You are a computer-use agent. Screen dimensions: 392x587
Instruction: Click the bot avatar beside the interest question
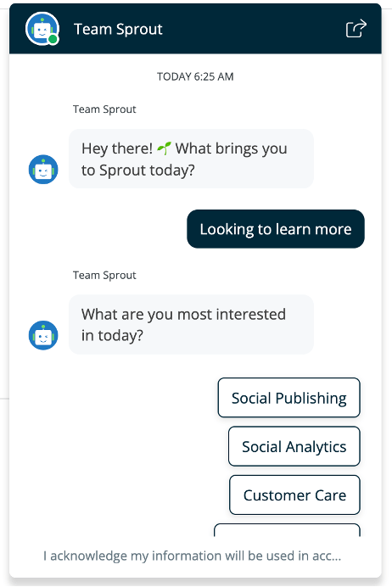[43, 335]
